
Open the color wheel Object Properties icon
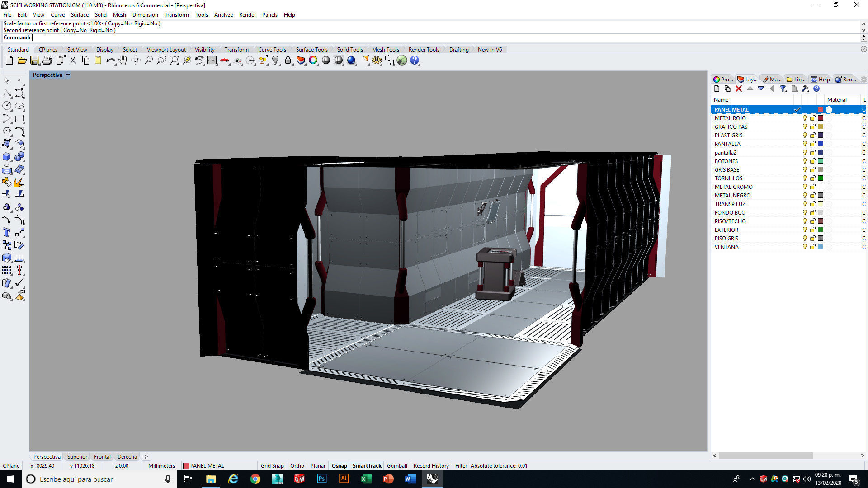(x=313, y=60)
